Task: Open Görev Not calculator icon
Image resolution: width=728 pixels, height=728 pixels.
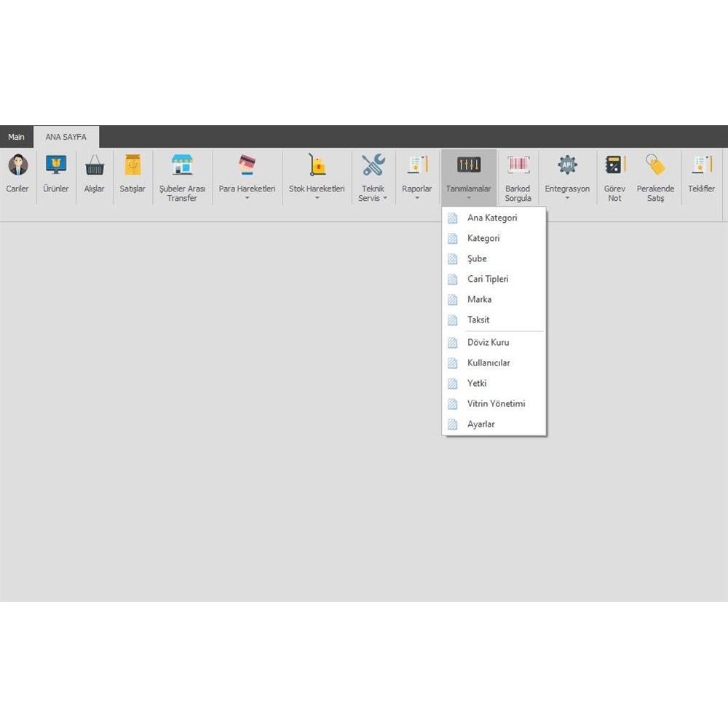Action: (614, 166)
